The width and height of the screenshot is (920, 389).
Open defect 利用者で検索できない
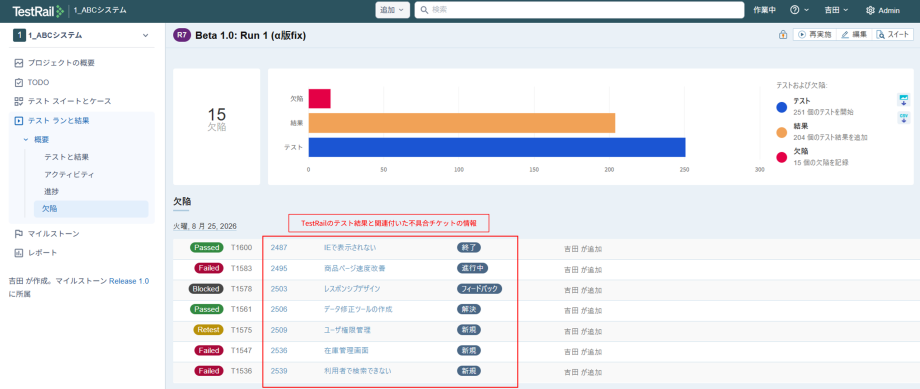(357, 371)
